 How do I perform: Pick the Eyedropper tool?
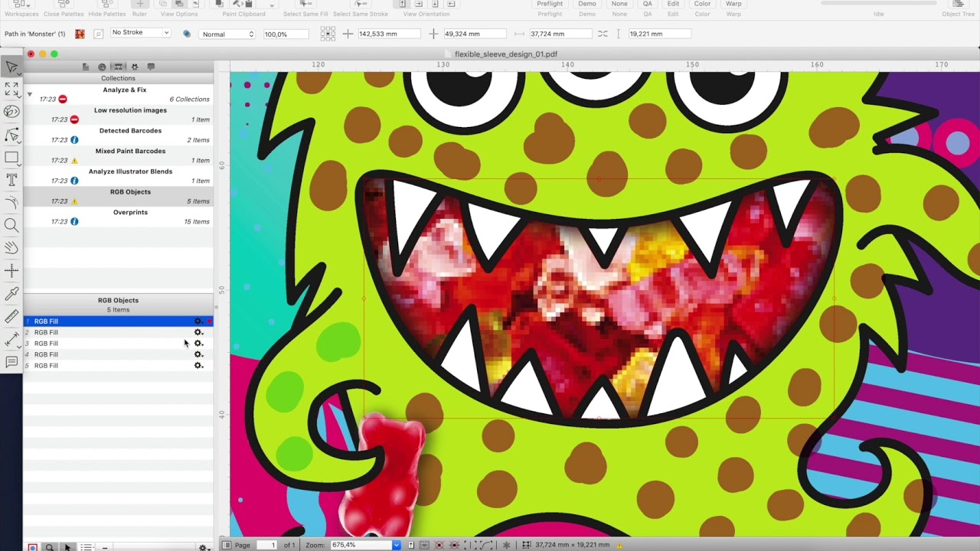point(11,293)
